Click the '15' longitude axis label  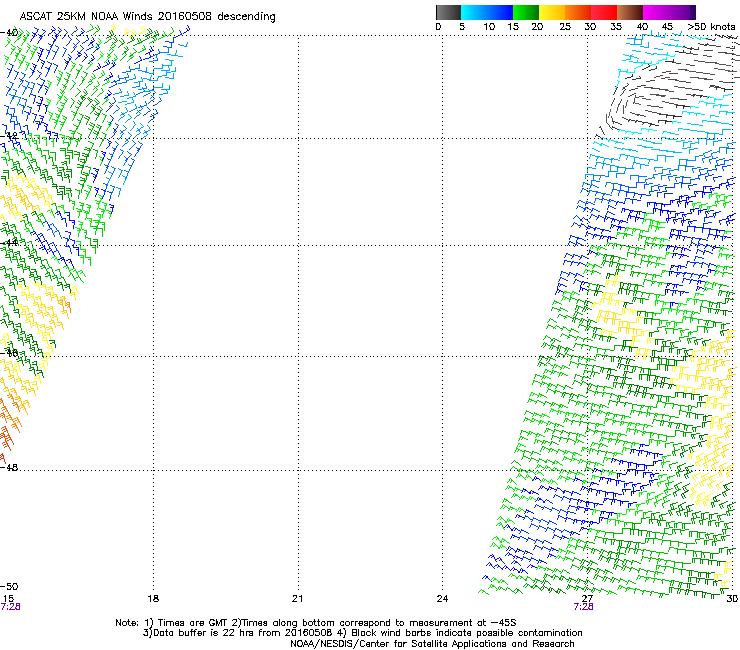coord(8,599)
